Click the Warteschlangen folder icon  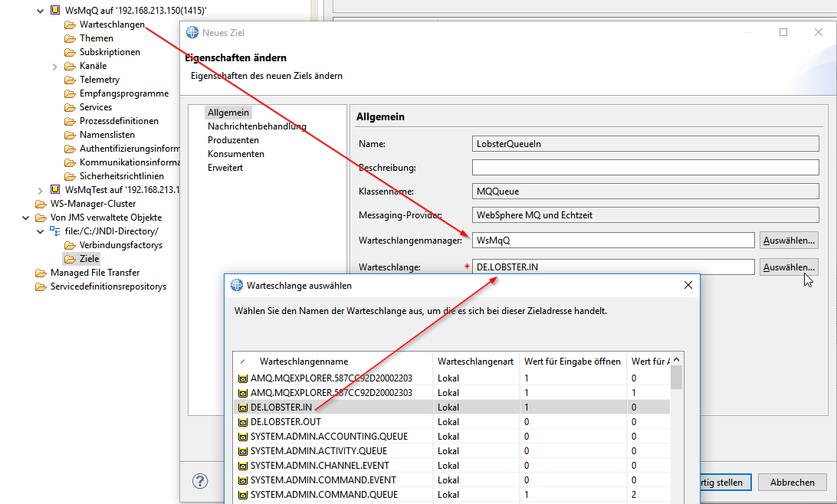coord(70,25)
